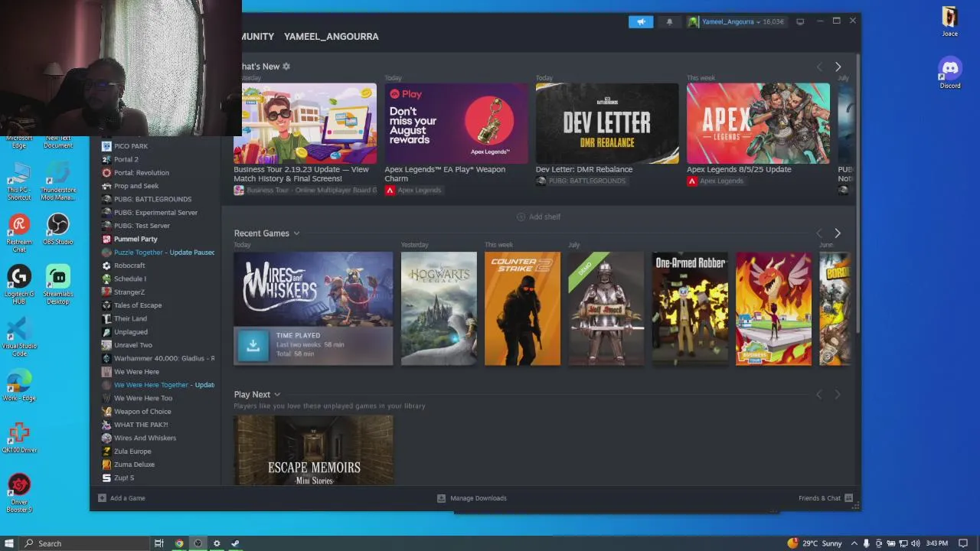This screenshot has height=551, width=980.
Task: Open Business Tour update news thumbnail
Action: pos(305,123)
